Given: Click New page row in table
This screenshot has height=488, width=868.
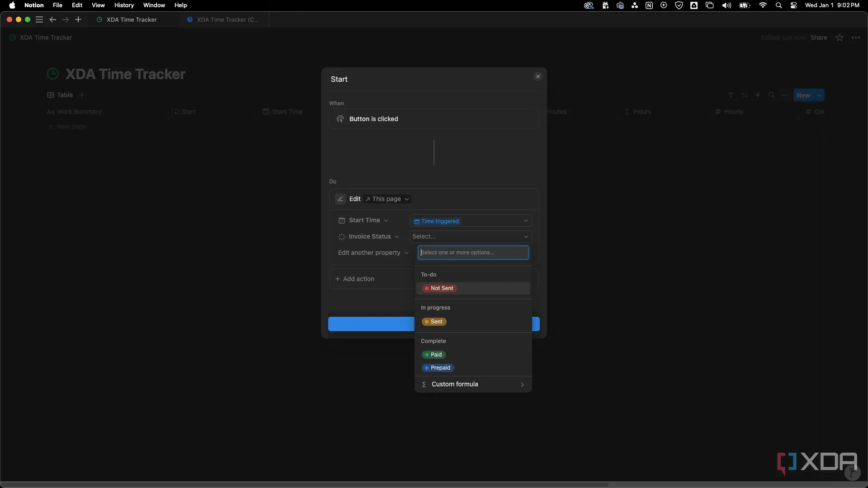Looking at the screenshot, I should click(x=67, y=127).
